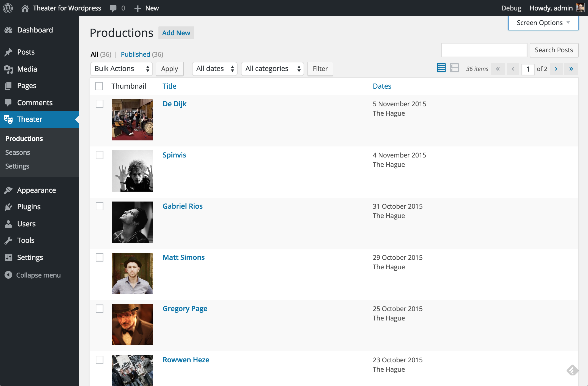Click the Theater masks icon
588x386 pixels.
click(9, 119)
